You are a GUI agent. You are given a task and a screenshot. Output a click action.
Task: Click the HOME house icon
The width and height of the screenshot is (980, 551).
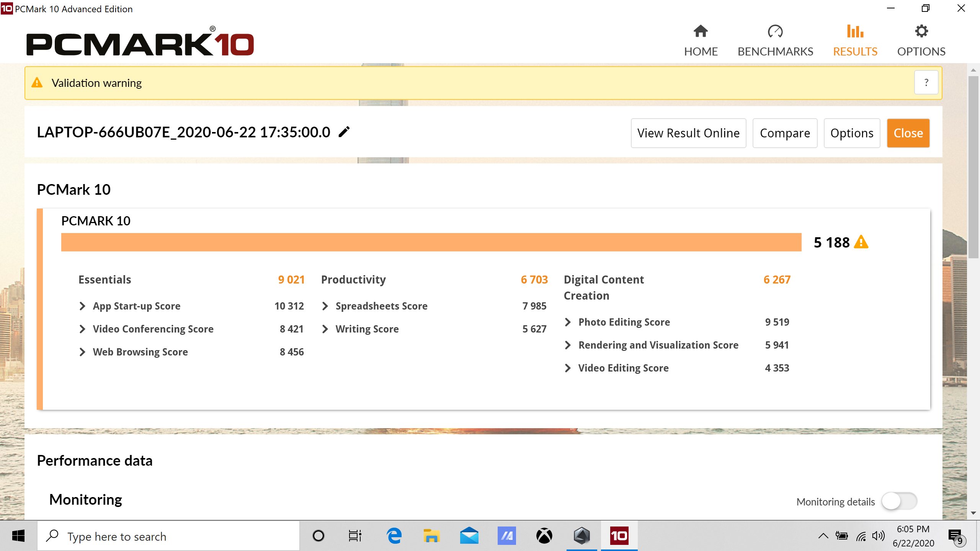pyautogui.click(x=701, y=31)
